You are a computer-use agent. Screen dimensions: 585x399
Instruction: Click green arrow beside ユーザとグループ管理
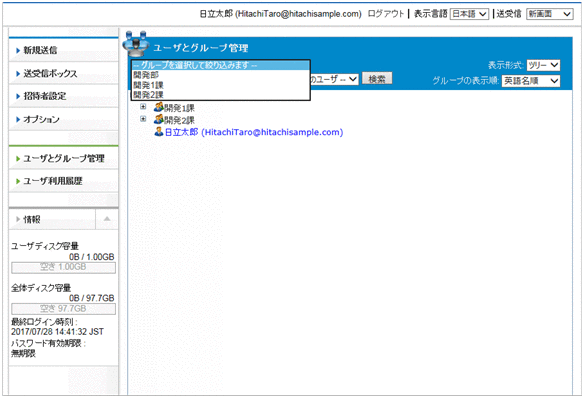point(18,159)
